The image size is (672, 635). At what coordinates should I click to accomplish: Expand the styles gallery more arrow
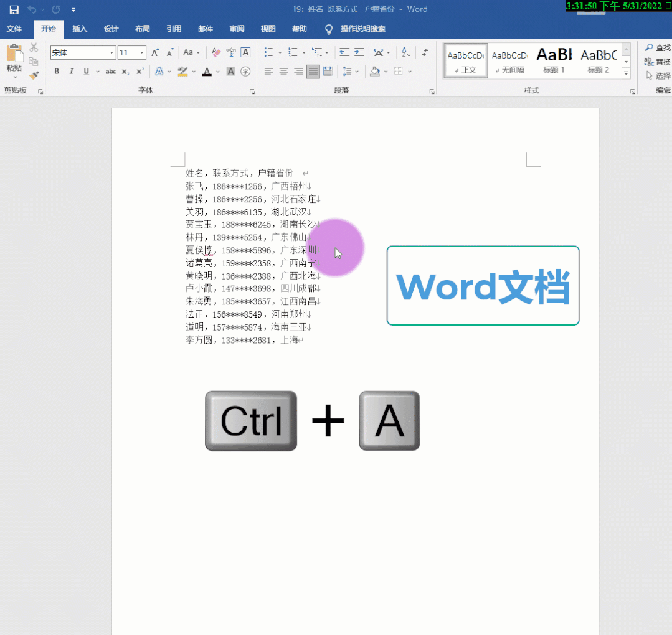tap(626, 73)
